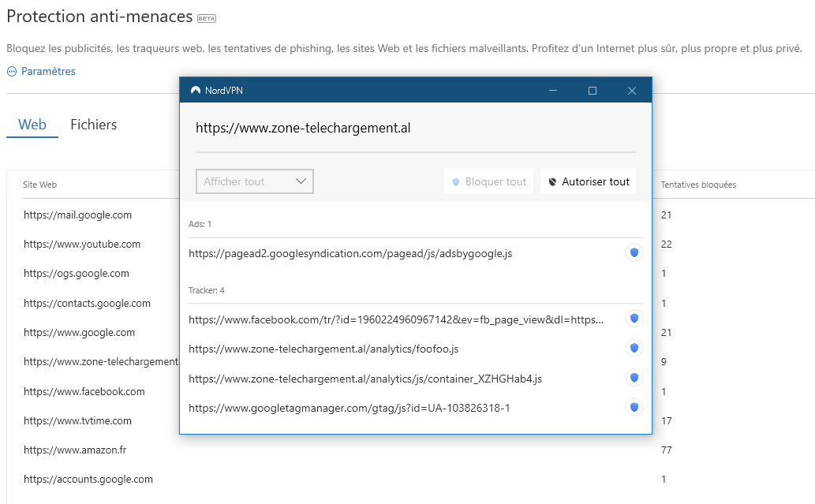Click the BETA badge next to the title
This screenshot has height=504, width=815.
pos(207,19)
